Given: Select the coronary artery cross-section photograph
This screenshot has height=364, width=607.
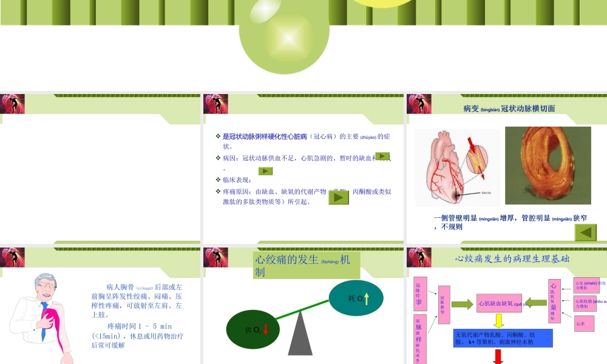Looking at the screenshot, I should point(546,167).
